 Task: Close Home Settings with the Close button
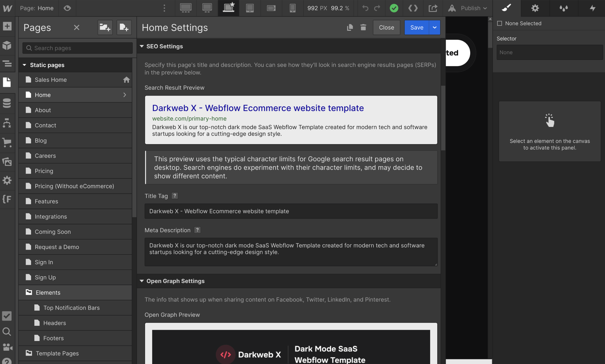point(386,28)
